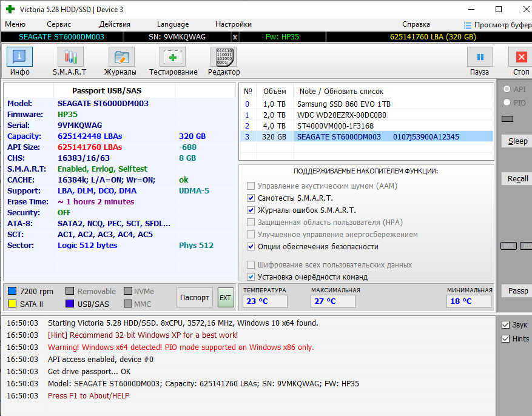Open the S.M.A.R.T toolbar icon
The height and width of the screenshot is (416, 532).
pyautogui.click(x=70, y=56)
